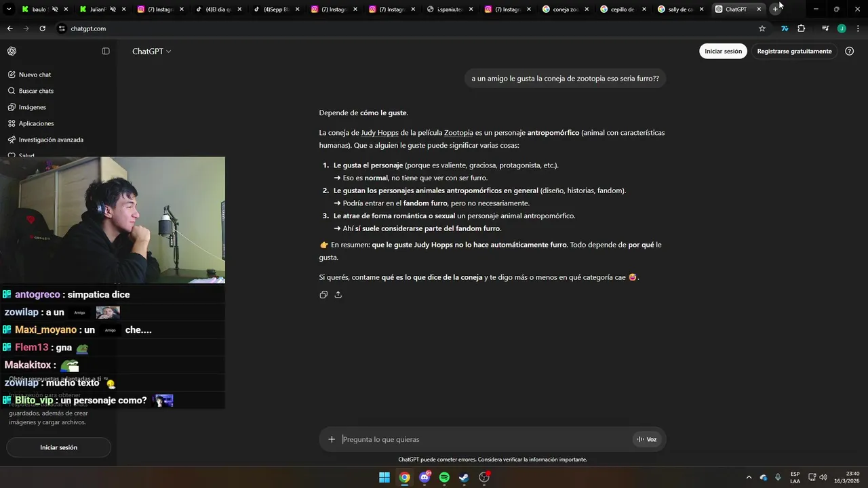Copy the response with the copy icon

coord(323,295)
